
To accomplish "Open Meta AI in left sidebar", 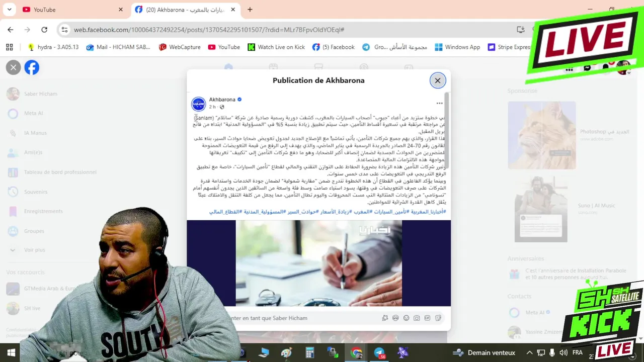I will 33,114.
